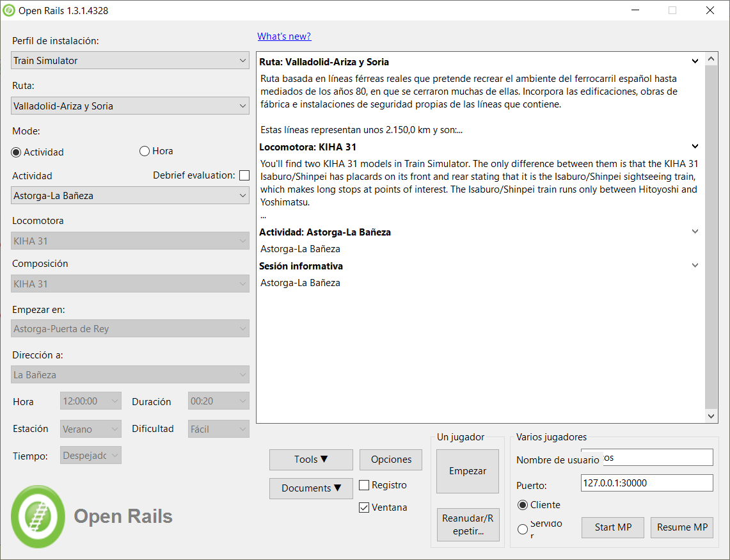Viewport: 730px width, 560px height.
Task: Click the details panel scroll up arrow
Action: click(x=711, y=59)
